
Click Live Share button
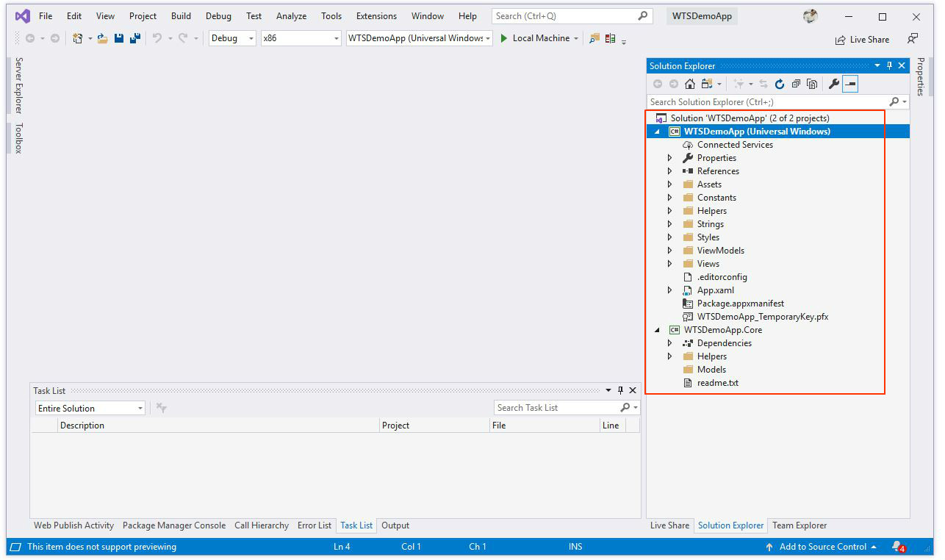862,40
